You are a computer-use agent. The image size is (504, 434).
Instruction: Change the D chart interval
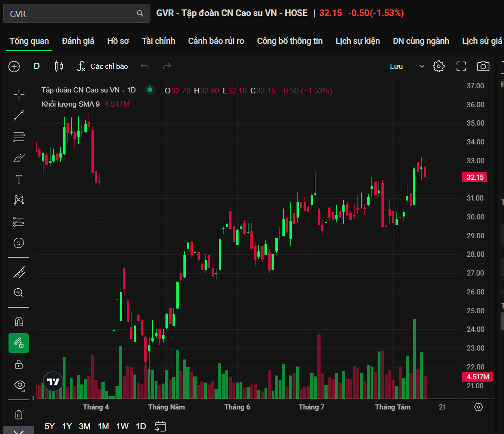37,66
